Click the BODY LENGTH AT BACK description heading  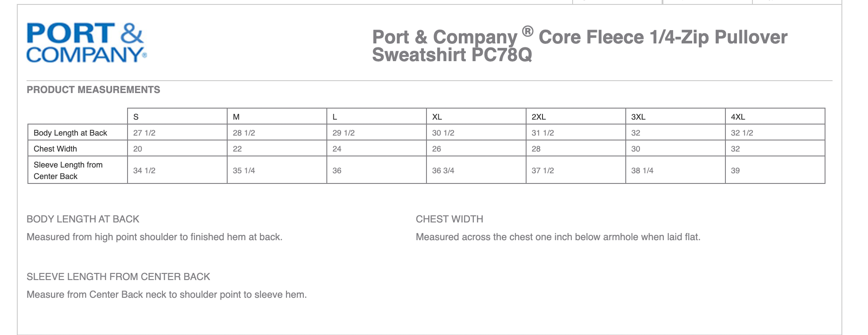pyautogui.click(x=83, y=219)
